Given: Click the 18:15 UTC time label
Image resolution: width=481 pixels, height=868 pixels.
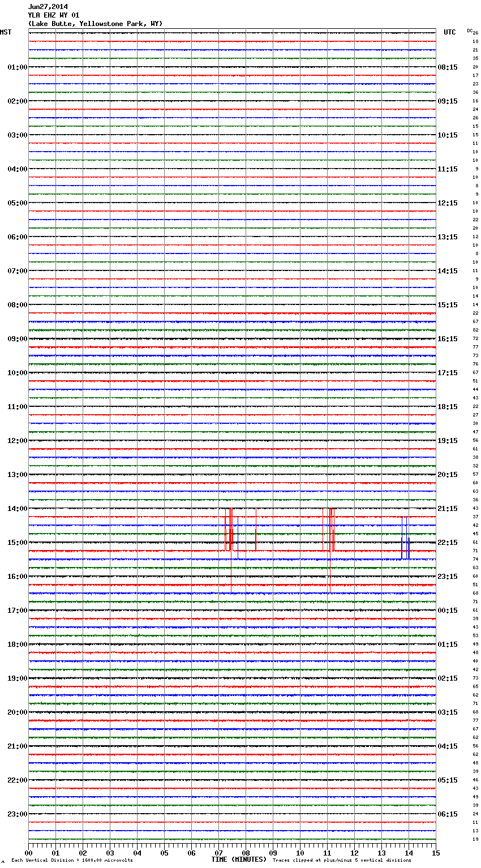Looking at the screenshot, I should pos(448,407).
